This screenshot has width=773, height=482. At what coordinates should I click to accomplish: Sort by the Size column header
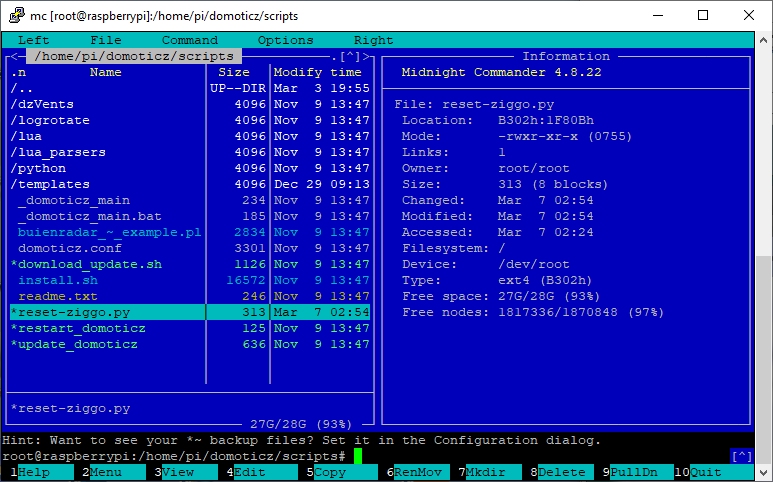(234, 72)
